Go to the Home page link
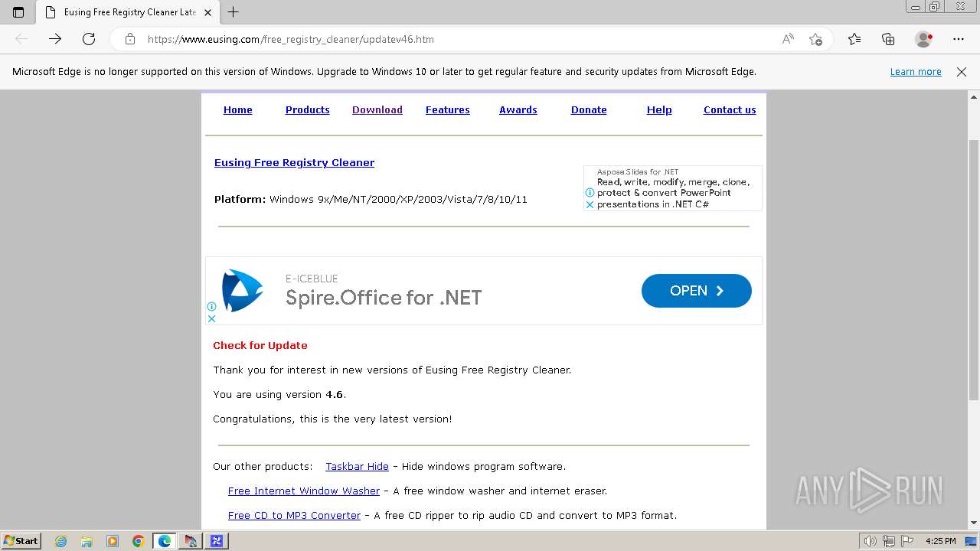Viewport: 980px width, 551px height. point(238,110)
